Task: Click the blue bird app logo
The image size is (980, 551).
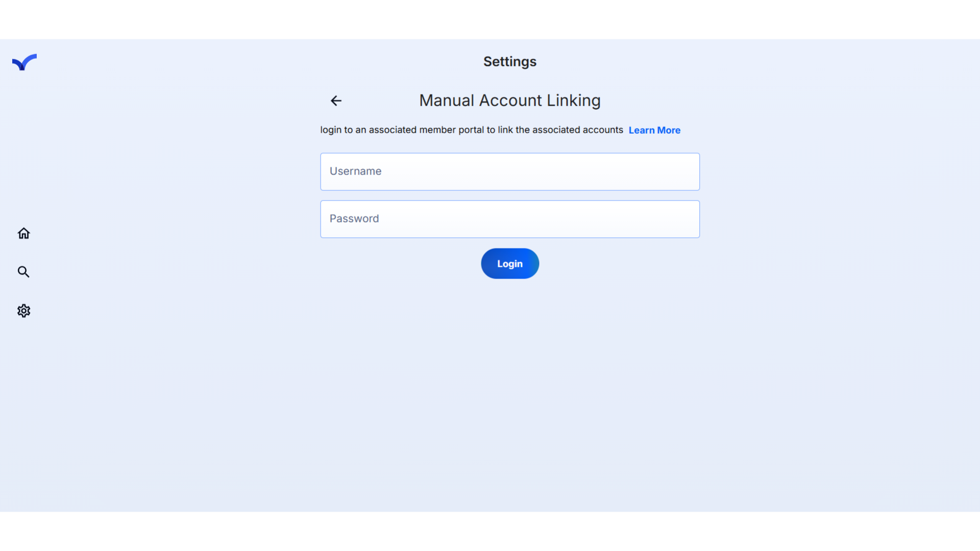Action: (24, 62)
